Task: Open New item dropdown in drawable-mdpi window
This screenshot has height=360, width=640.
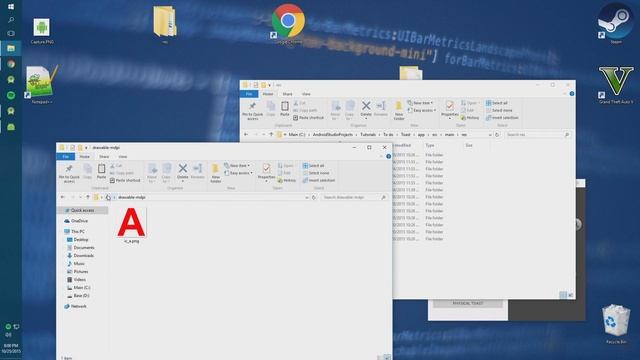Action: (x=237, y=166)
